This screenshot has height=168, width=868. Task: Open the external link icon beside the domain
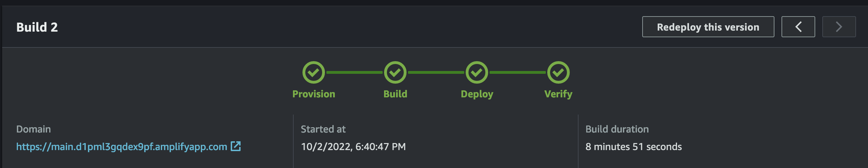coord(236,146)
